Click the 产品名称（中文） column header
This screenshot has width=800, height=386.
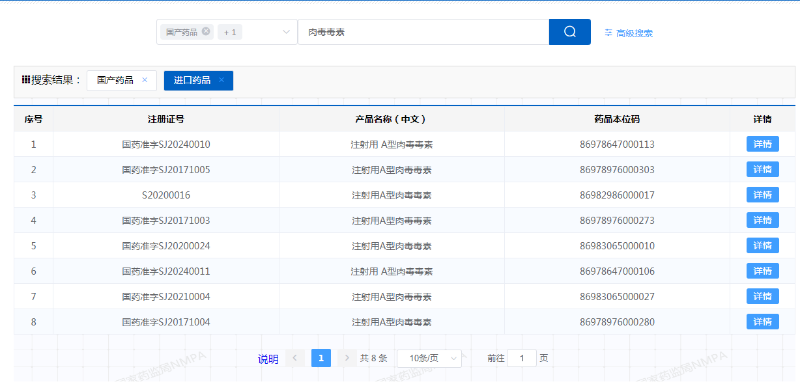click(x=391, y=119)
